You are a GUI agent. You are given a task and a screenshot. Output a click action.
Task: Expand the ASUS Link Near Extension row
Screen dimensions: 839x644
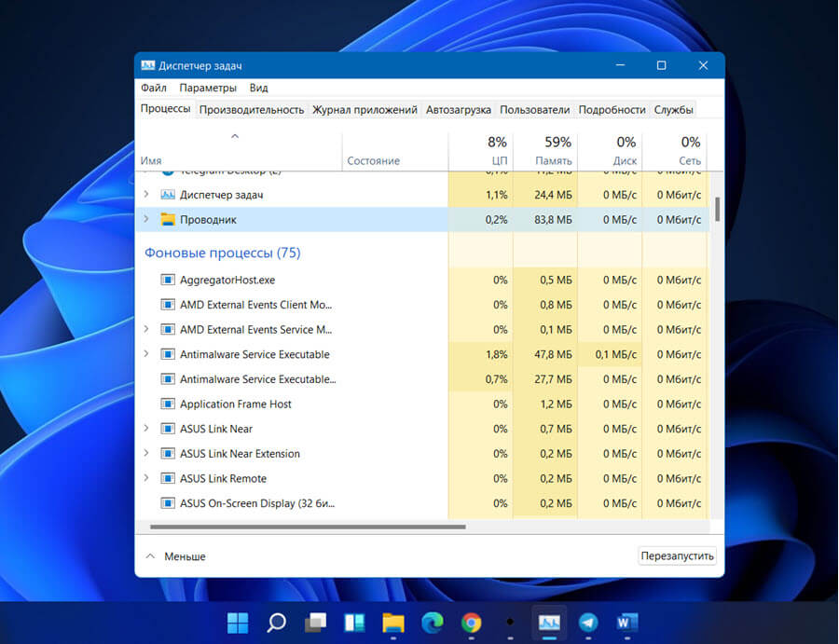pyautogui.click(x=146, y=453)
